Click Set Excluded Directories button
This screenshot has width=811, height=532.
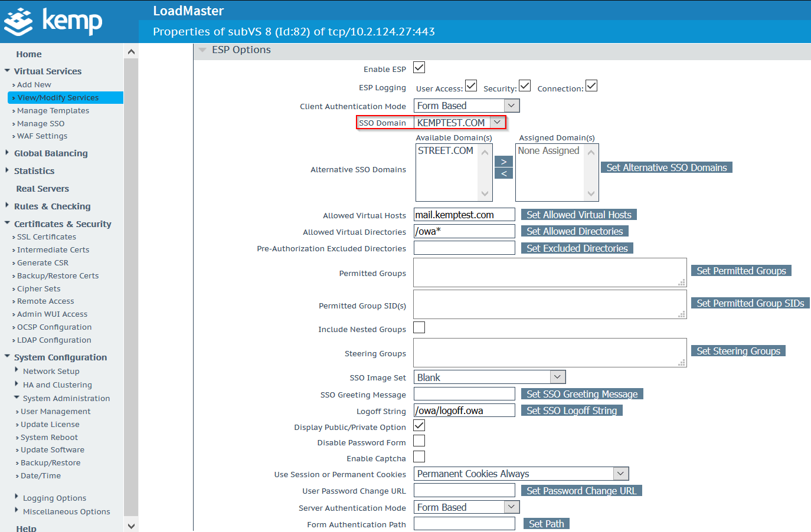click(577, 248)
